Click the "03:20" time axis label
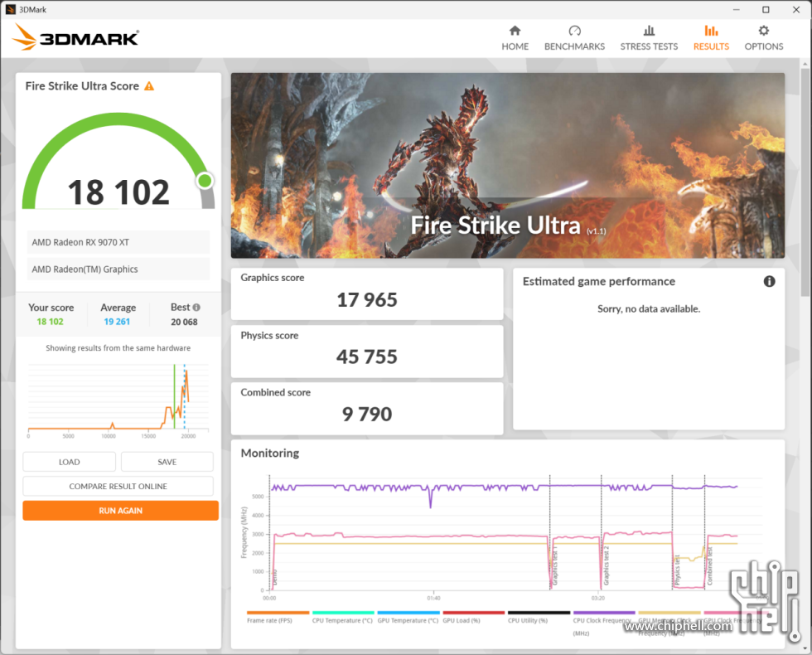The width and height of the screenshot is (812, 655). [x=597, y=598]
